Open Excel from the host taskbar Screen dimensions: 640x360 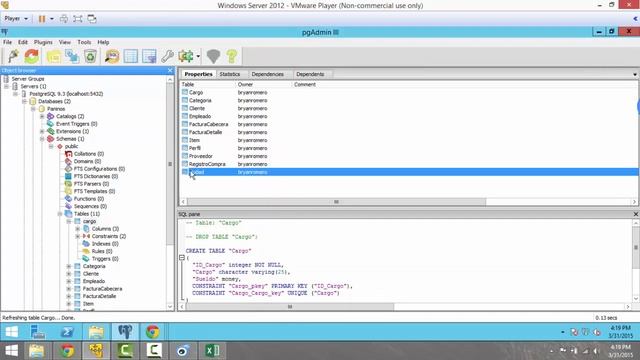tap(212, 351)
